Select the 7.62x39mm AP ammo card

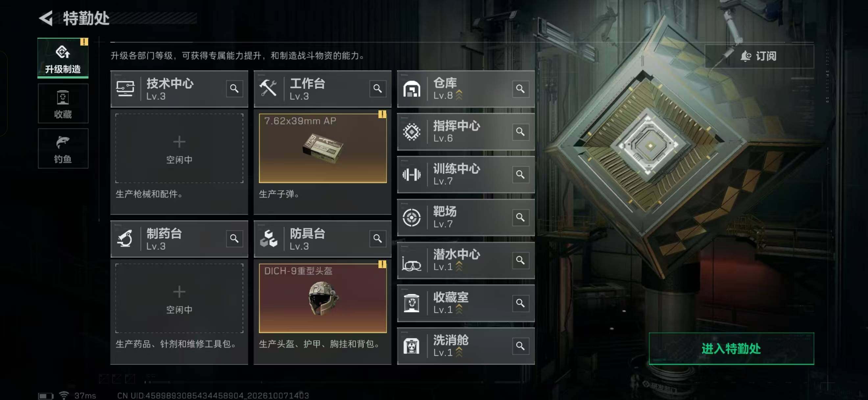pos(323,148)
